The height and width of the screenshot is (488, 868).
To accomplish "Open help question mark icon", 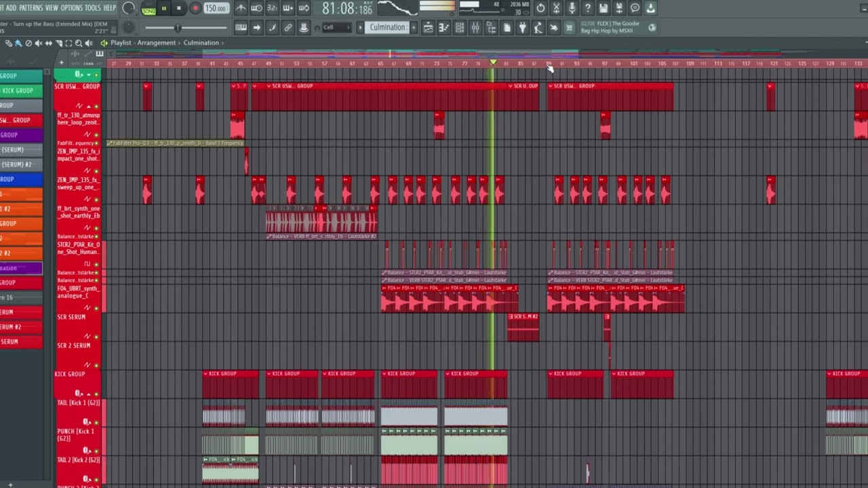I will tap(587, 8).
